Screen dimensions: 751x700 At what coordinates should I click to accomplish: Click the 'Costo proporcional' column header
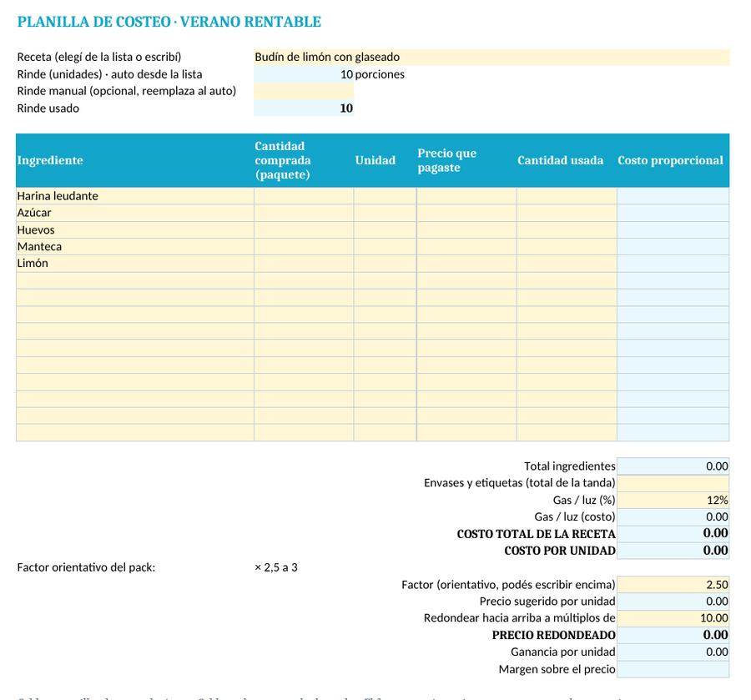673,160
